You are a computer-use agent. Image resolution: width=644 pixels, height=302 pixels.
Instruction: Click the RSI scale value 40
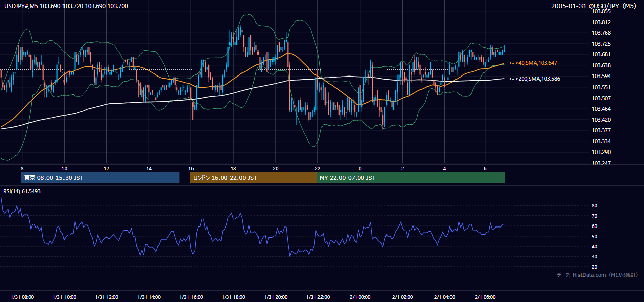pos(594,246)
